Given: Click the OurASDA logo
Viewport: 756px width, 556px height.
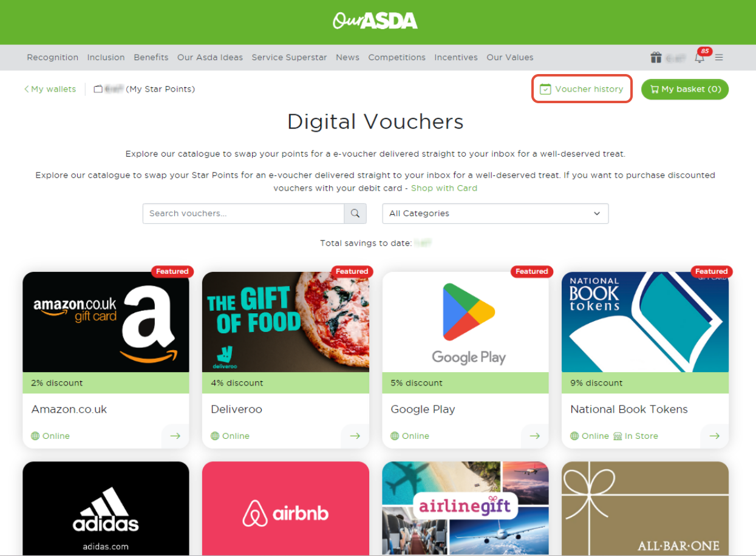Looking at the screenshot, I should point(375,21).
